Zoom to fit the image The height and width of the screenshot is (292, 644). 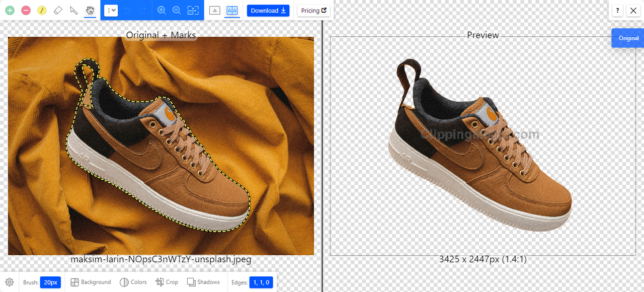click(193, 10)
